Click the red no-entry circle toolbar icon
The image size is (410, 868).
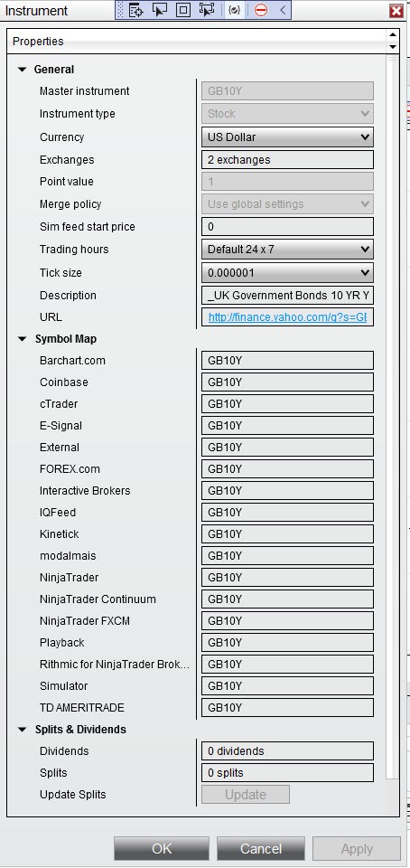(261, 10)
